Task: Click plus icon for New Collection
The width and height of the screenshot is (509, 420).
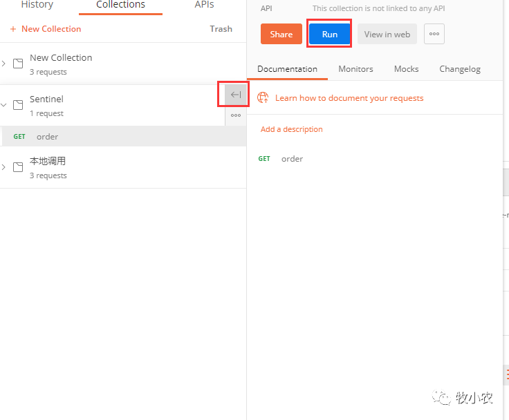Action: pos(13,29)
